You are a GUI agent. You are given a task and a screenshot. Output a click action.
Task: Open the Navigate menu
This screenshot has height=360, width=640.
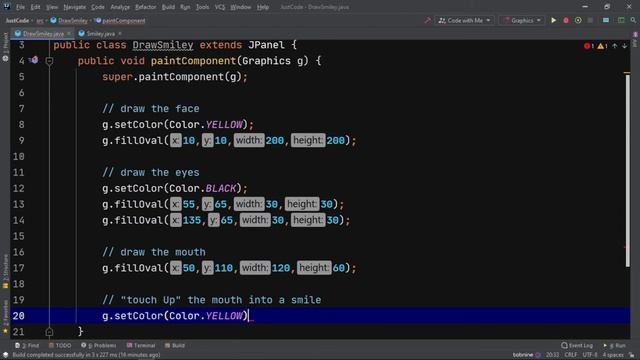75,7
